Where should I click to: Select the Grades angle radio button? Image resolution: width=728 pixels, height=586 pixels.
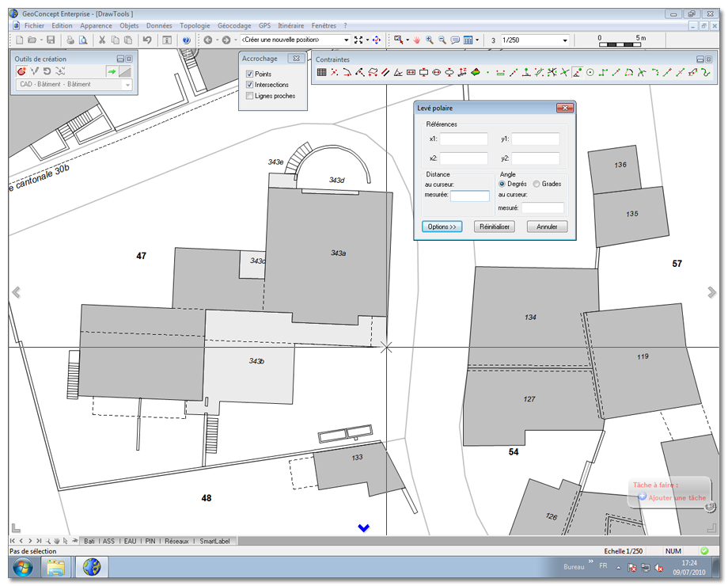coord(537,184)
